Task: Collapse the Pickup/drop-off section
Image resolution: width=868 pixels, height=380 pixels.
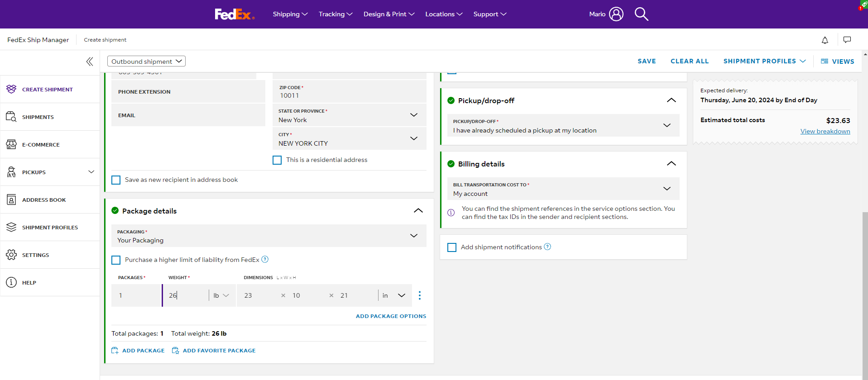Action: coord(671,100)
